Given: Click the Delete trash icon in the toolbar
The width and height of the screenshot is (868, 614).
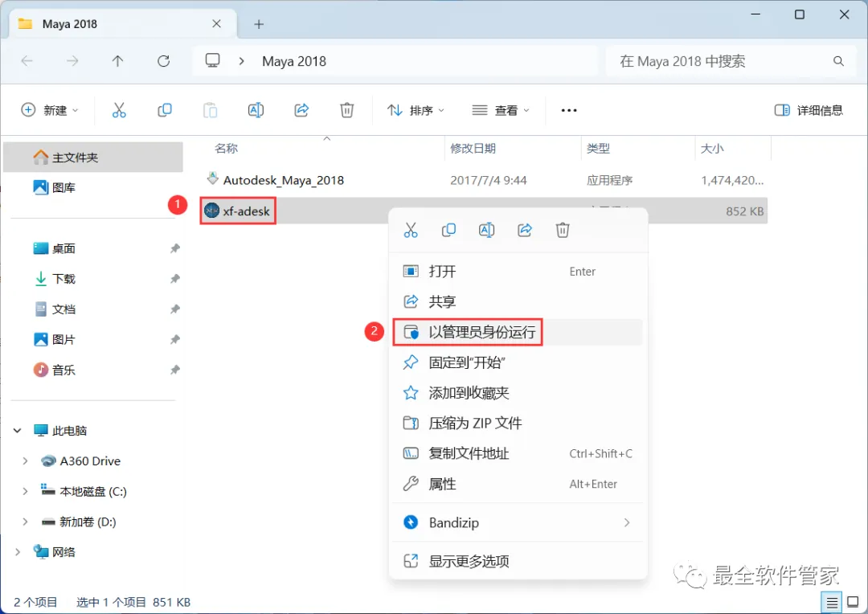Looking at the screenshot, I should 347,110.
